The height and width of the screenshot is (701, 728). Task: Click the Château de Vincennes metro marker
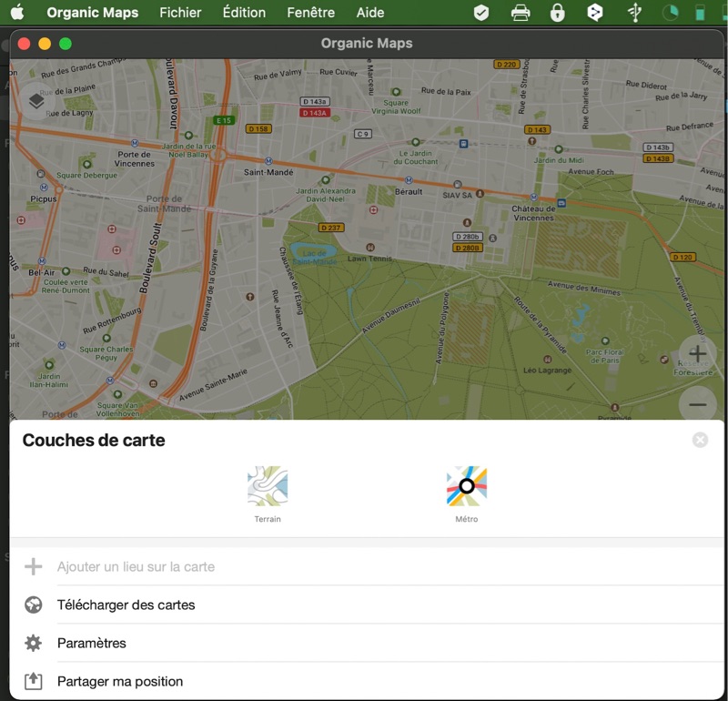tap(534, 197)
